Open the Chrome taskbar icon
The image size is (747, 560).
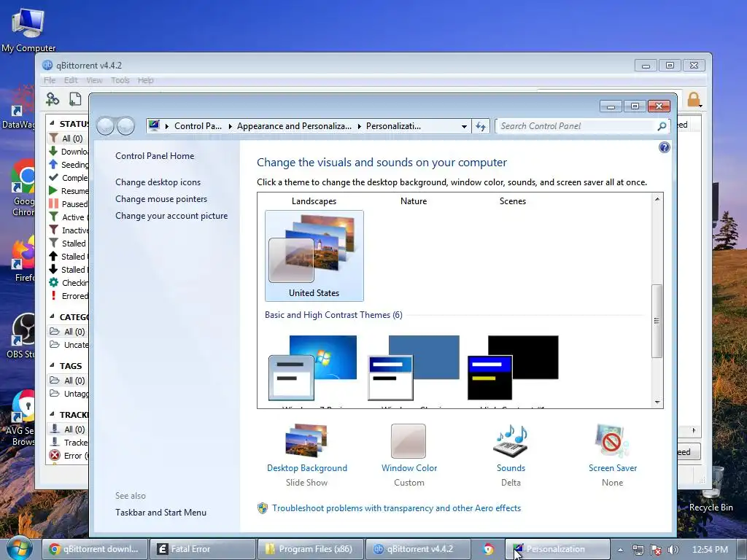point(488,549)
